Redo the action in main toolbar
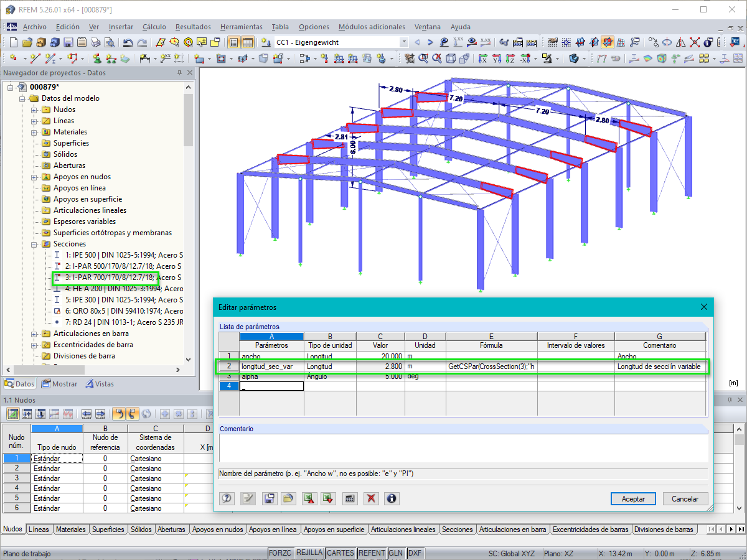This screenshot has height=560, width=747. (x=141, y=43)
